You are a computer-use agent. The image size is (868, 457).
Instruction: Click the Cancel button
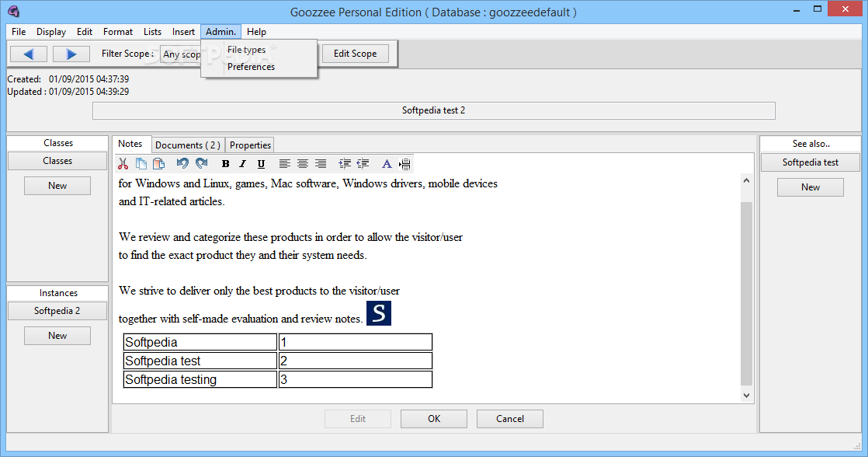point(510,419)
